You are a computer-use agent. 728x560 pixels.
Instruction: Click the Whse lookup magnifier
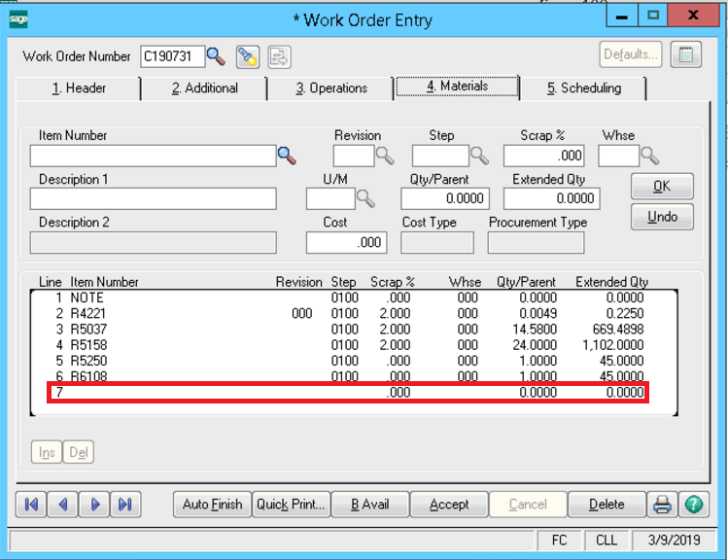pyautogui.click(x=649, y=156)
